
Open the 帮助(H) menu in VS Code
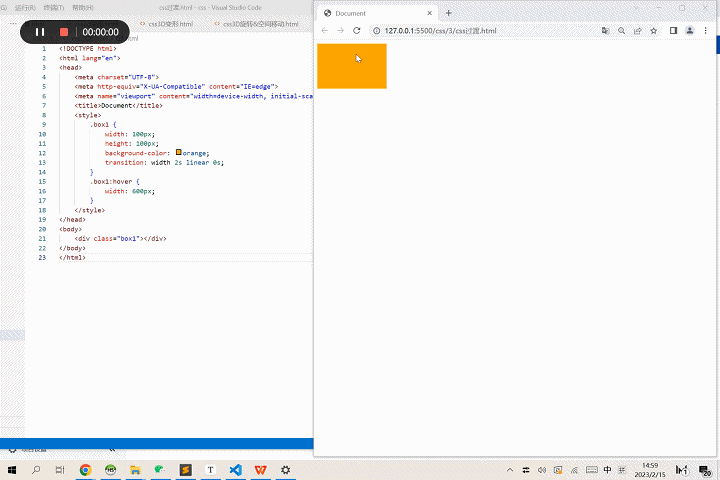pos(83,8)
